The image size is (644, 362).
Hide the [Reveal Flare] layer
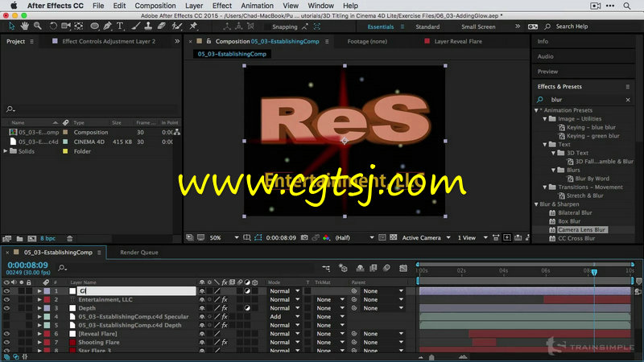click(6, 334)
